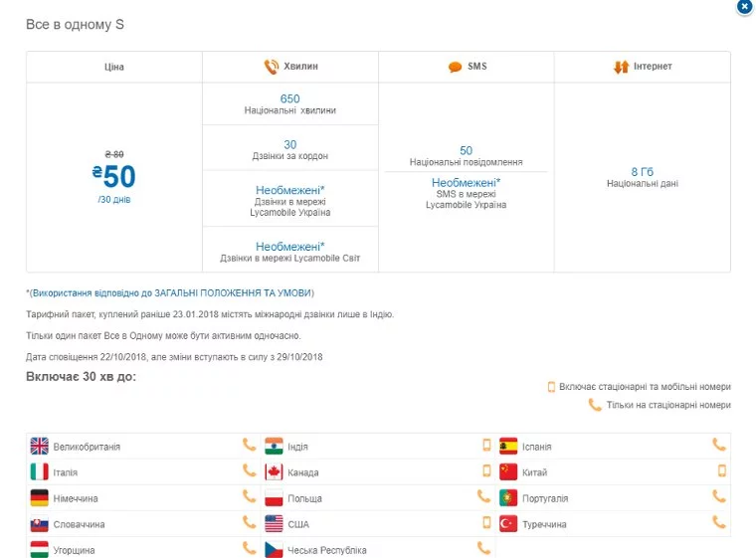
Task: Click the 50 Національні повідомлення value
Action: (x=466, y=150)
